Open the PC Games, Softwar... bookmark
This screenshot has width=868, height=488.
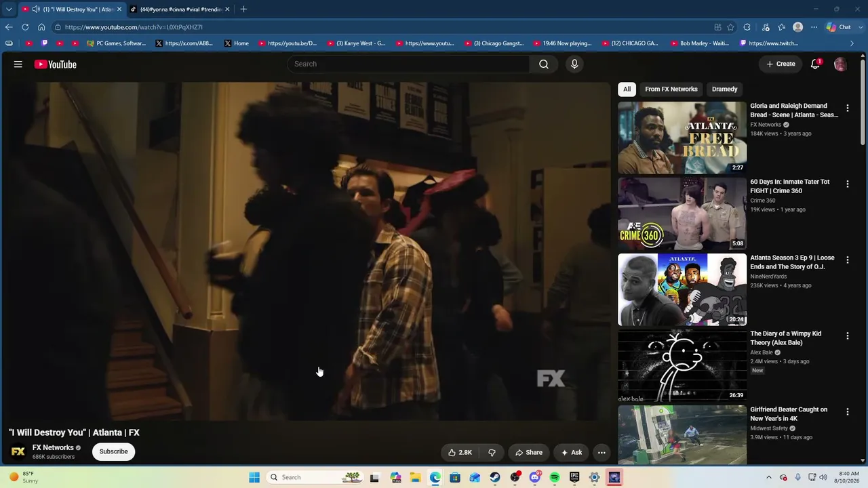point(116,43)
